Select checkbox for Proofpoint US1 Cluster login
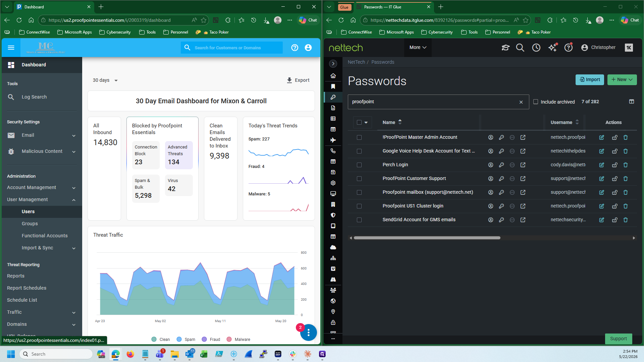This screenshot has width=644, height=362. click(359, 206)
